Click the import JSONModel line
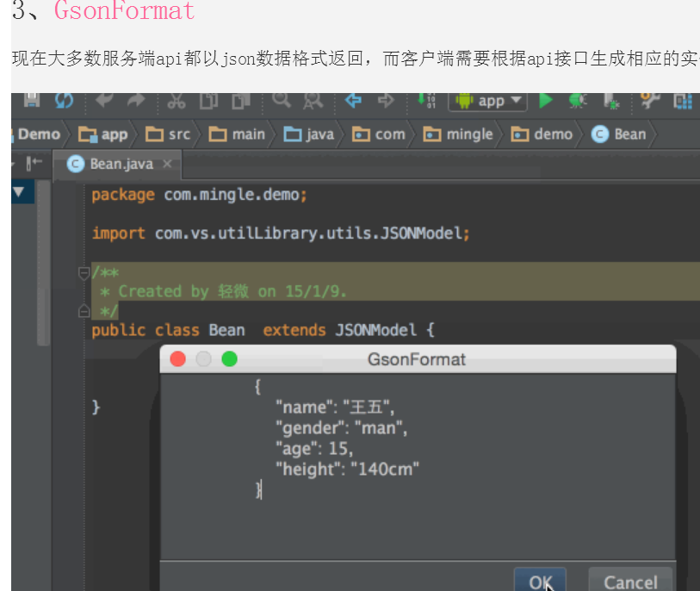700x591 pixels. (x=281, y=233)
